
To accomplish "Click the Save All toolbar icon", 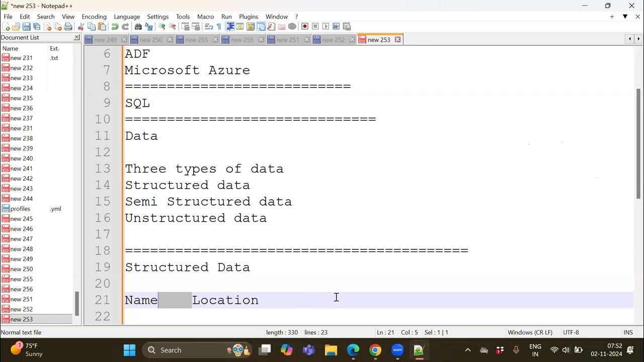I will click(x=36, y=27).
